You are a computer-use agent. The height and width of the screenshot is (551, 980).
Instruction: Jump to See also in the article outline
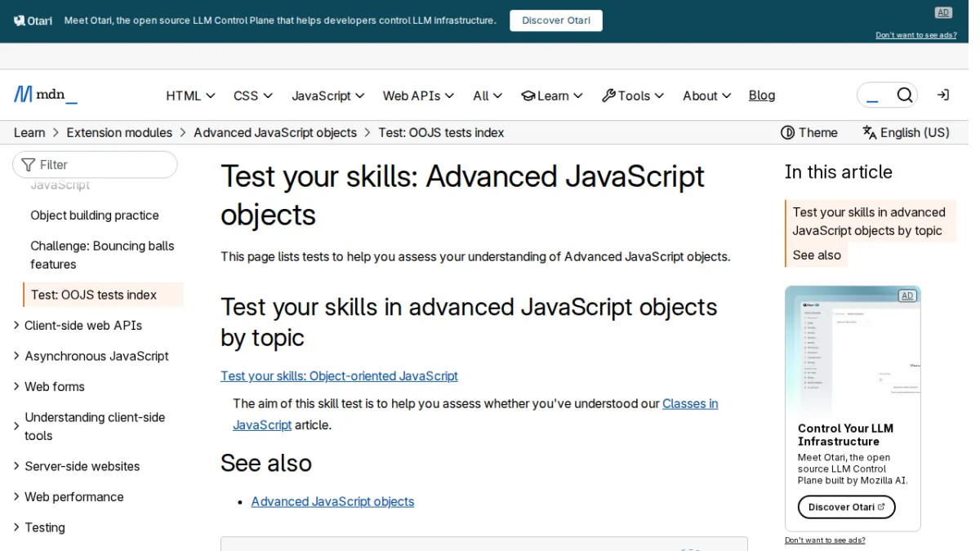pyautogui.click(x=817, y=255)
